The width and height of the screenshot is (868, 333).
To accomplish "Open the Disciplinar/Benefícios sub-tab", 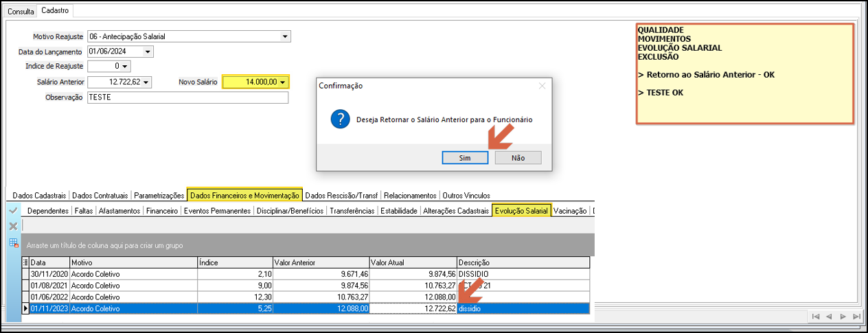I will [x=290, y=211].
